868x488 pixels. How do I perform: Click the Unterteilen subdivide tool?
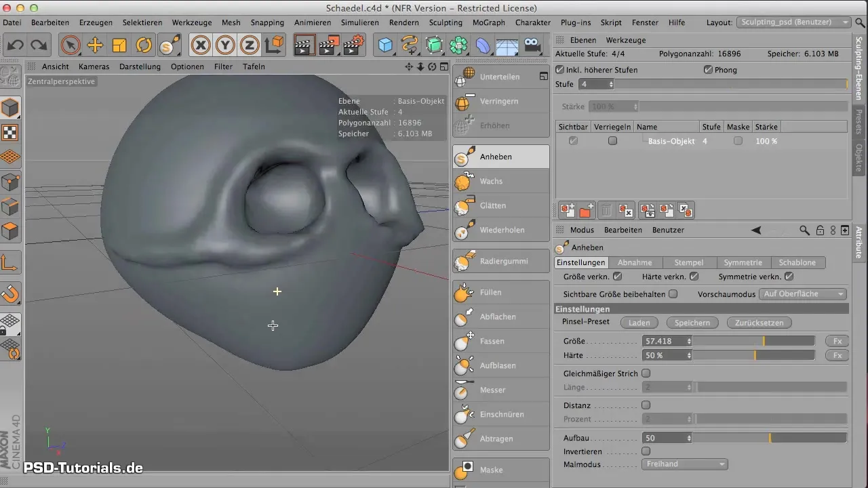point(501,77)
